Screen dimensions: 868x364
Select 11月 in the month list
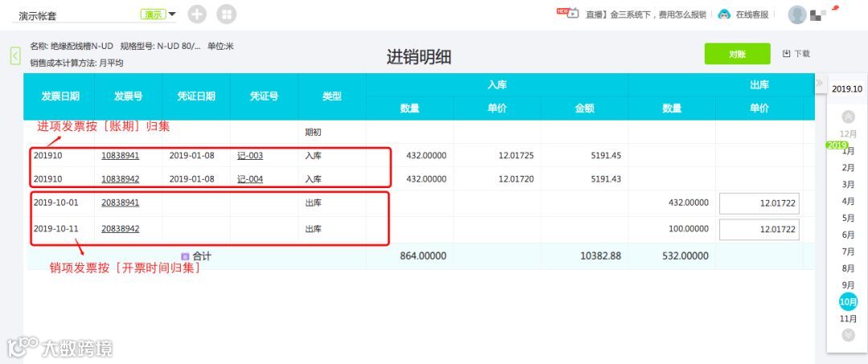[848, 319]
